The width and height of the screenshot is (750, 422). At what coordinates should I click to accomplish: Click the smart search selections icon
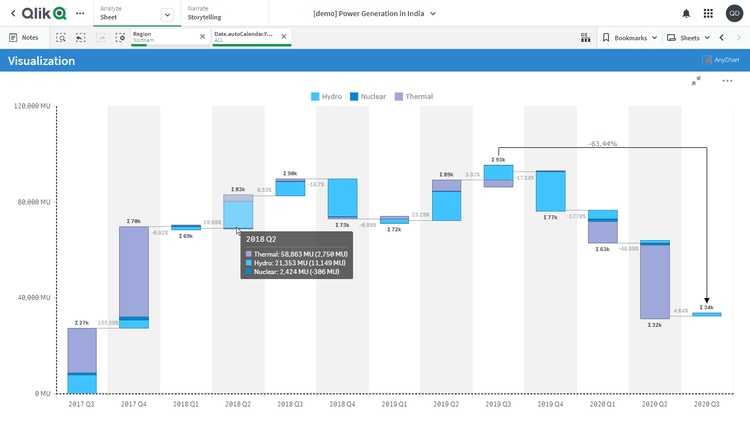coord(61,37)
